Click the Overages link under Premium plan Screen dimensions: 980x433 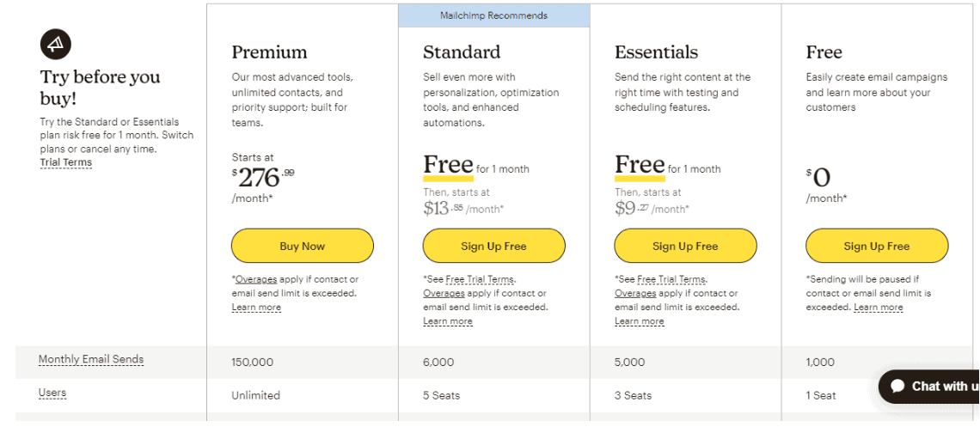[255, 279]
